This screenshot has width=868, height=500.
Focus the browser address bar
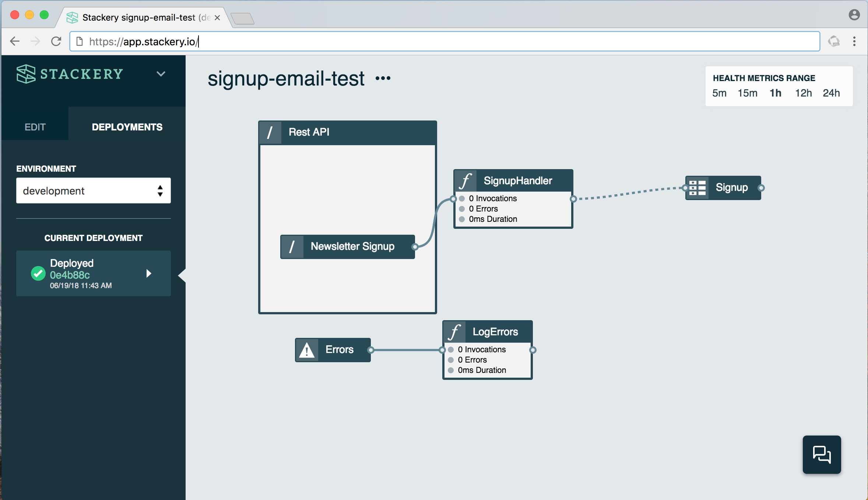pos(444,41)
